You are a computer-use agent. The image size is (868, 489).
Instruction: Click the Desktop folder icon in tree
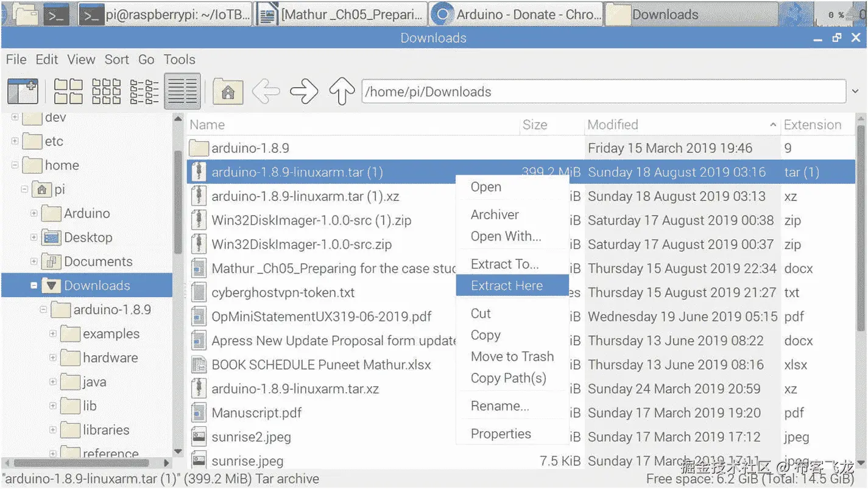pos(51,237)
